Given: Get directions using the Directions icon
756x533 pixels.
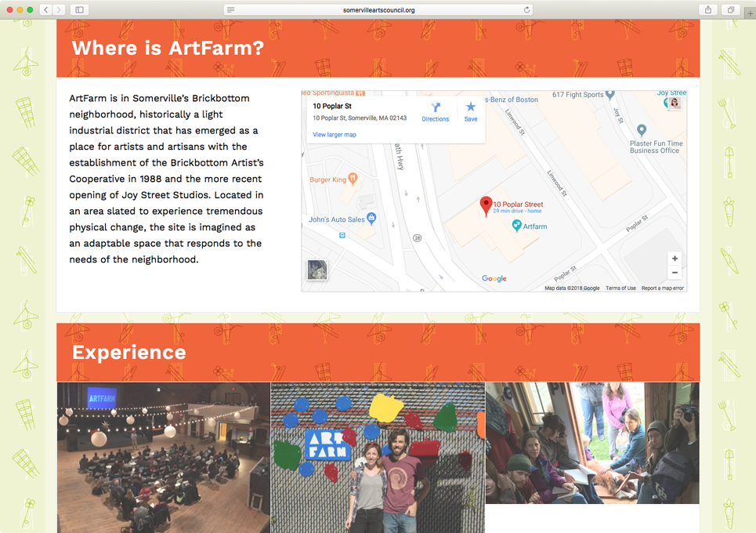Looking at the screenshot, I should point(436,108).
